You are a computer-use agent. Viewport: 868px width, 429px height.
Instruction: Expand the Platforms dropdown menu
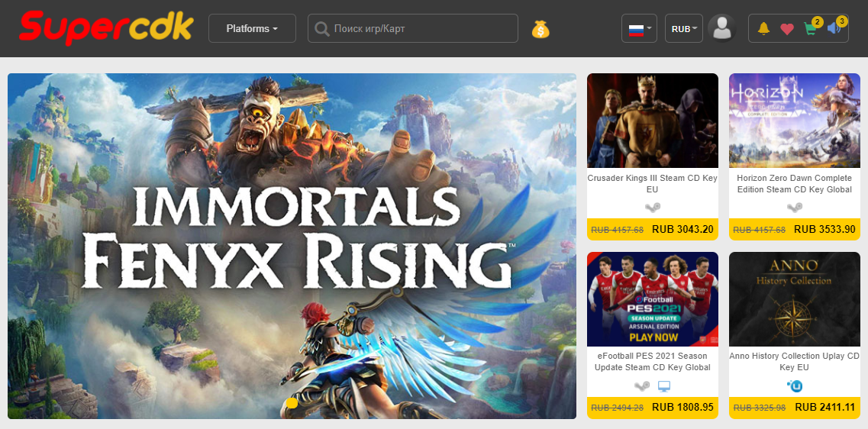click(x=252, y=28)
